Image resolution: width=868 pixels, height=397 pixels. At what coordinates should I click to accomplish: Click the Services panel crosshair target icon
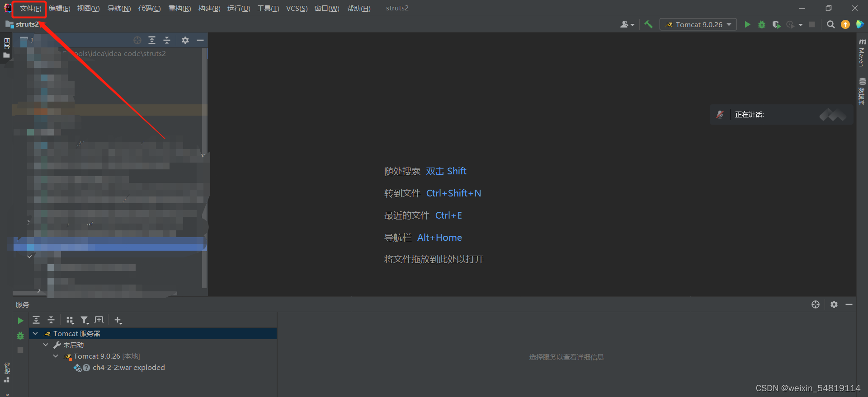pyautogui.click(x=816, y=304)
